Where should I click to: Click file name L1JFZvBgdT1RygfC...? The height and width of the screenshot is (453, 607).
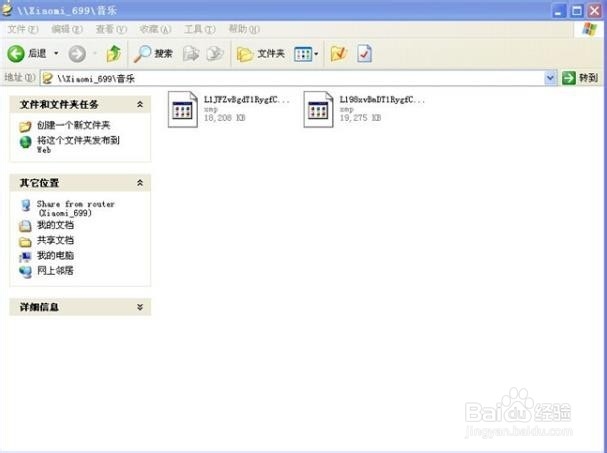[247, 100]
